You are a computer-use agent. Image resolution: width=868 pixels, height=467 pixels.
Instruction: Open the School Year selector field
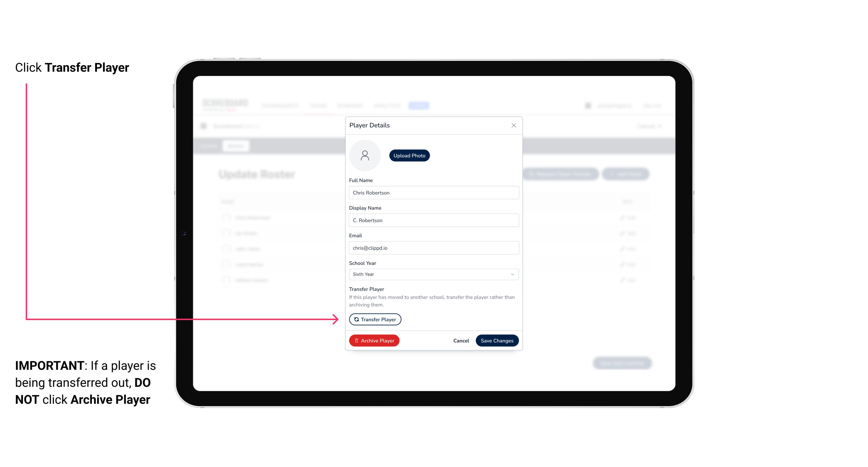tap(433, 274)
